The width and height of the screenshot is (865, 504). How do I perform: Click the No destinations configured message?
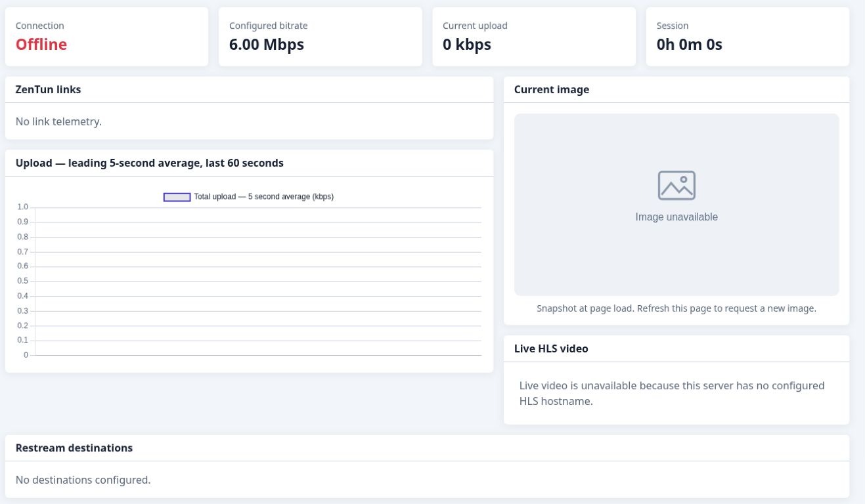(83, 480)
